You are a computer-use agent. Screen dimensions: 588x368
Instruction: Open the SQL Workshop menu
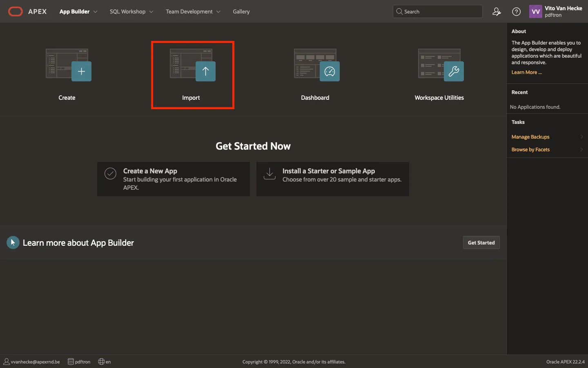click(127, 11)
